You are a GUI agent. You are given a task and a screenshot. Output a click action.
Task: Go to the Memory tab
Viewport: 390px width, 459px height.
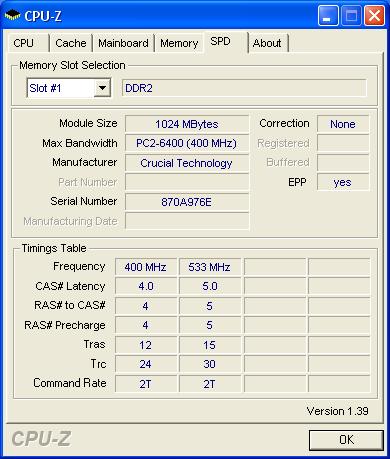[179, 43]
